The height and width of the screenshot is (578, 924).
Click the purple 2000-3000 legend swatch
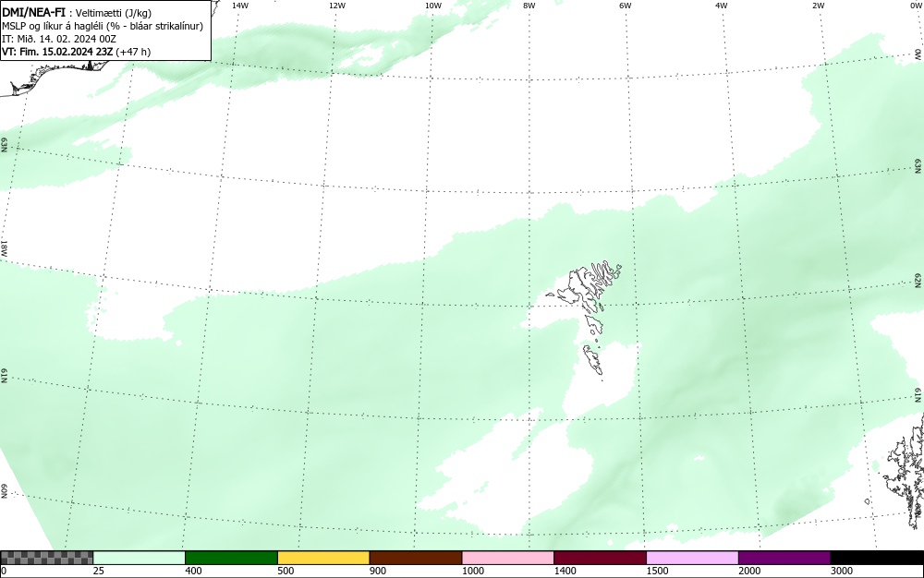[x=784, y=558]
